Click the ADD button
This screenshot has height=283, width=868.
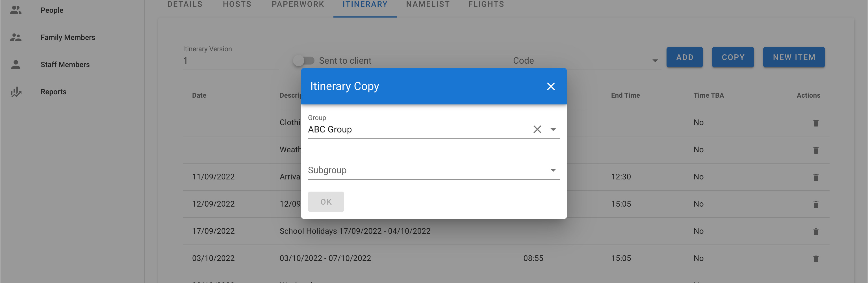[x=684, y=57]
